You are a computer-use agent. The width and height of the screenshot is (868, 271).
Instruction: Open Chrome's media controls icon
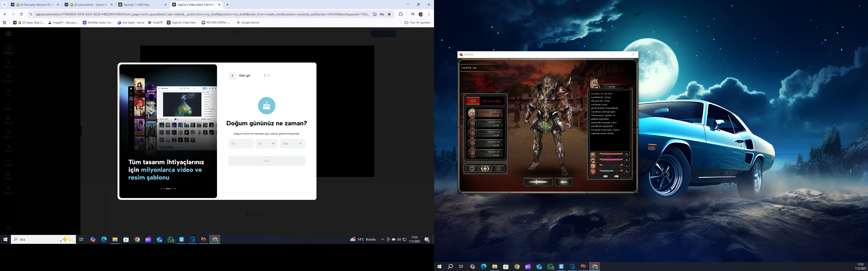413,14
